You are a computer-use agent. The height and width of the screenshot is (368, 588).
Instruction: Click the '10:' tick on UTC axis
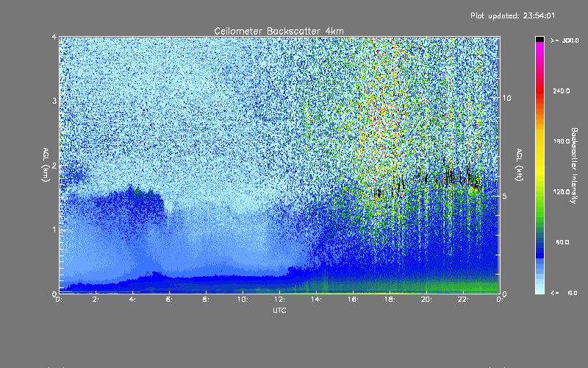pyautogui.click(x=243, y=300)
